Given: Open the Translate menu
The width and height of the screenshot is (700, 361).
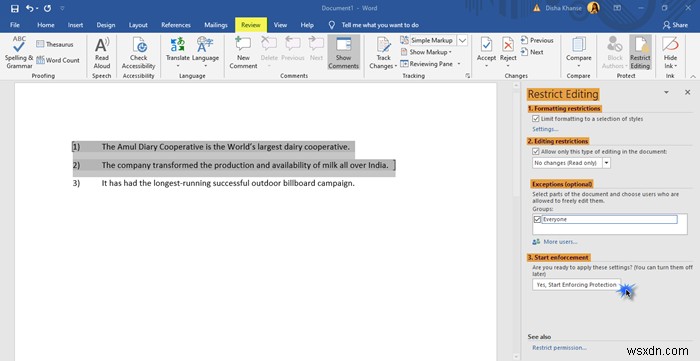Looking at the screenshot, I should (178, 53).
